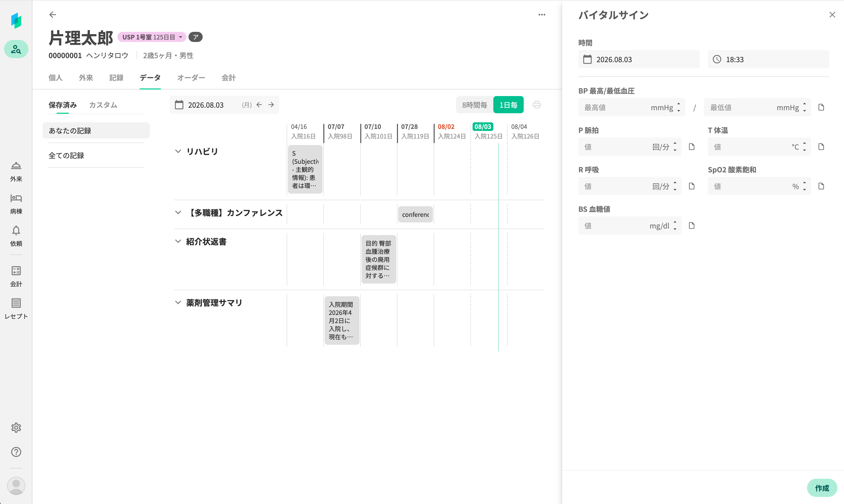Open 外来 outpatient section in sidebar
844x504 pixels.
(x=16, y=172)
